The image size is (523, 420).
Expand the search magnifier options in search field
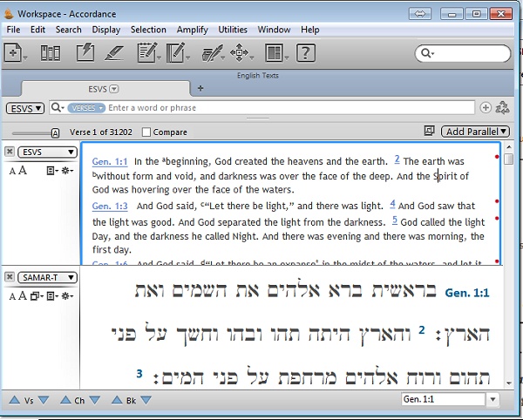point(58,108)
